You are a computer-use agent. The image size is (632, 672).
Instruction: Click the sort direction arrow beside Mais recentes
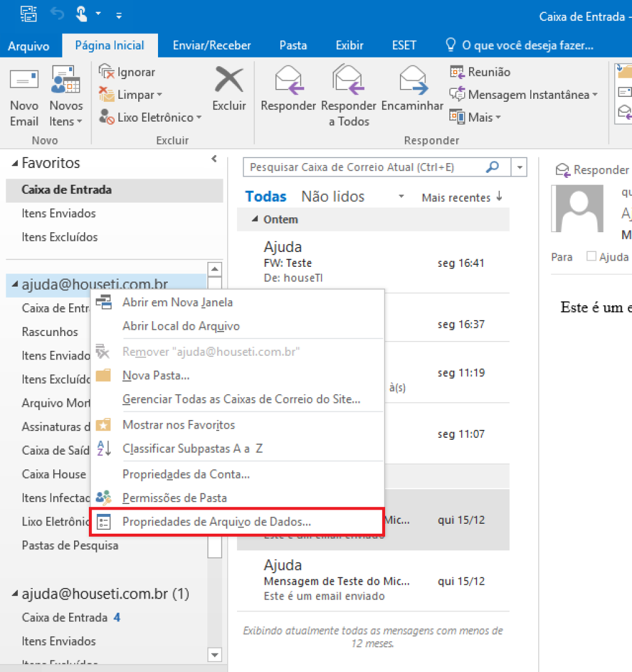499,196
